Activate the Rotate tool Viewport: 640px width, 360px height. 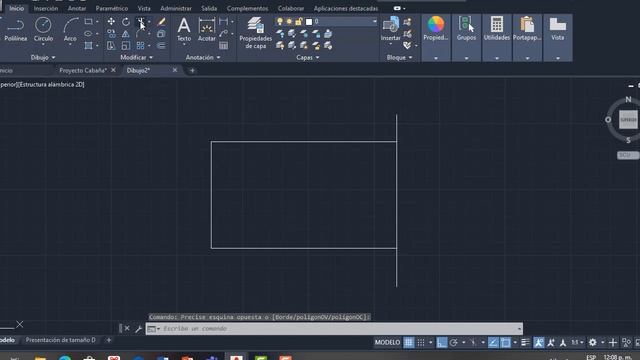(126, 22)
